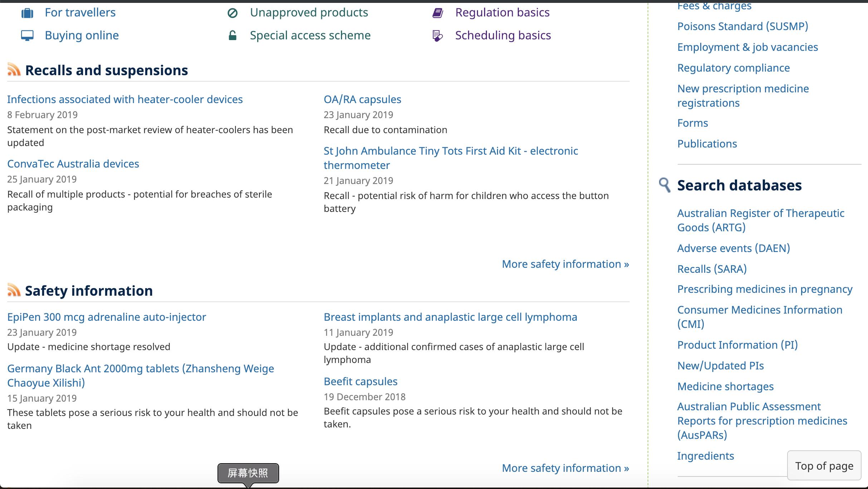
Task: Open the Safety information RSS feed icon
Action: click(14, 290)
